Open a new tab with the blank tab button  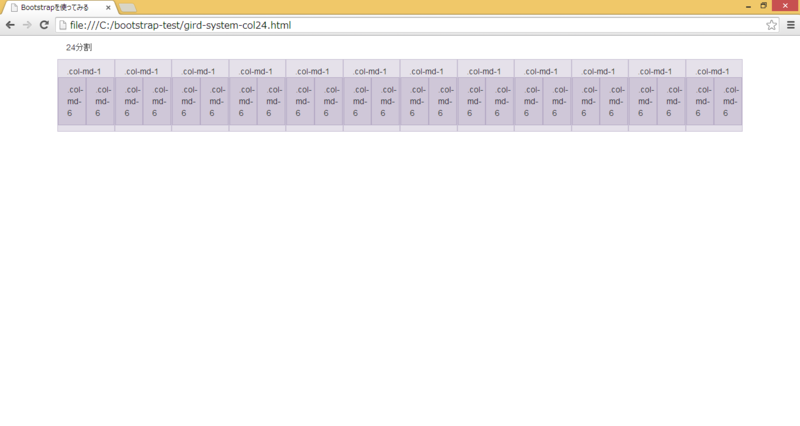tap(128, 8)
